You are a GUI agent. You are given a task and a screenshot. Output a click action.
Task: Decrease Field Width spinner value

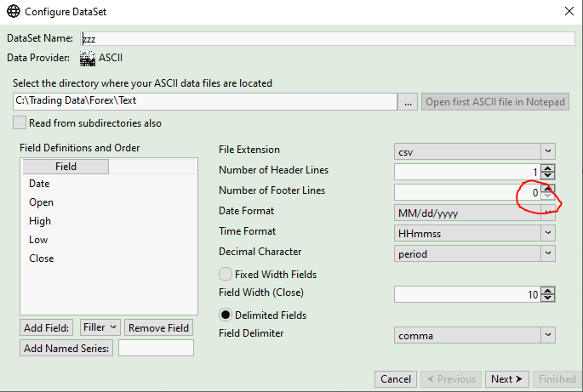pos(548,298)
